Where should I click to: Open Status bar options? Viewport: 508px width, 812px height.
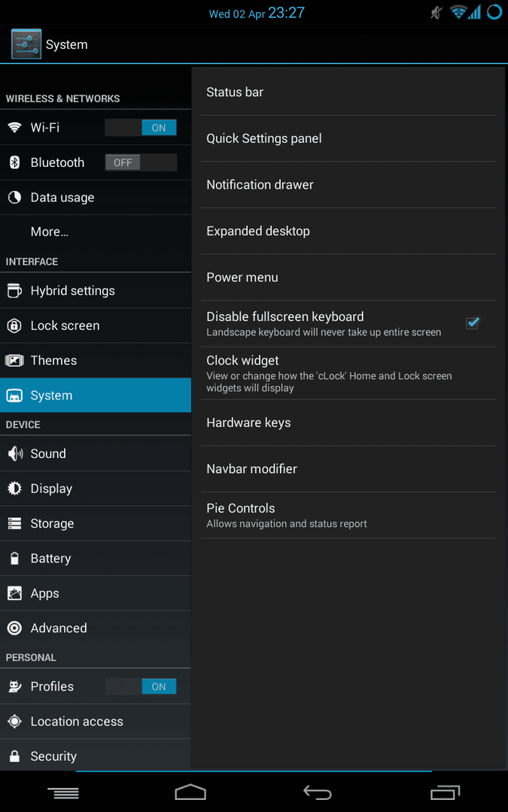(x=348, y=92)
